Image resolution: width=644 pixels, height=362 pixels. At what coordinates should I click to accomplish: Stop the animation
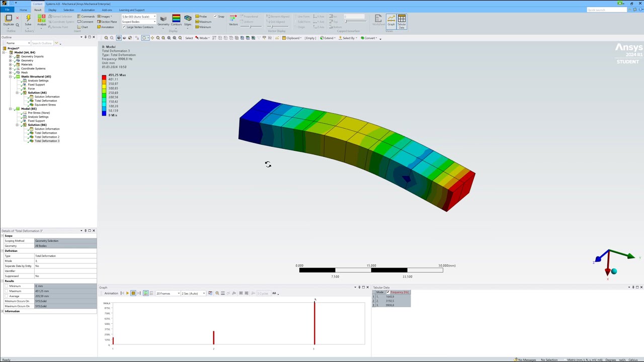click(x=133, y=293)
